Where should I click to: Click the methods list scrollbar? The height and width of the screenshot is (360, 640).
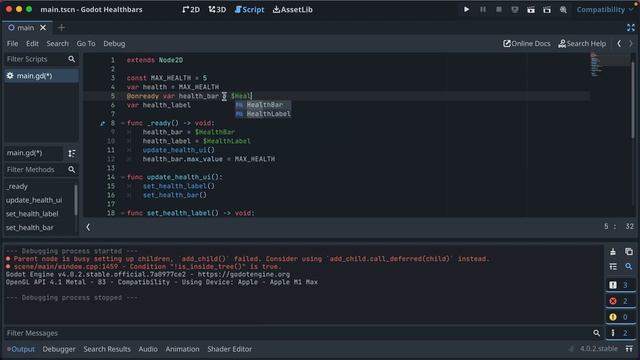[x=76, y=200]
